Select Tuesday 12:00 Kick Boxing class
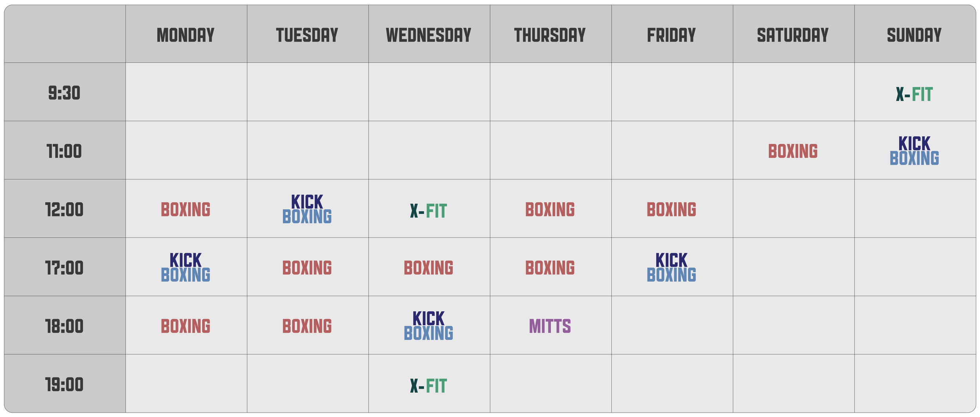980x417 pixels. [x=307, y=209]
